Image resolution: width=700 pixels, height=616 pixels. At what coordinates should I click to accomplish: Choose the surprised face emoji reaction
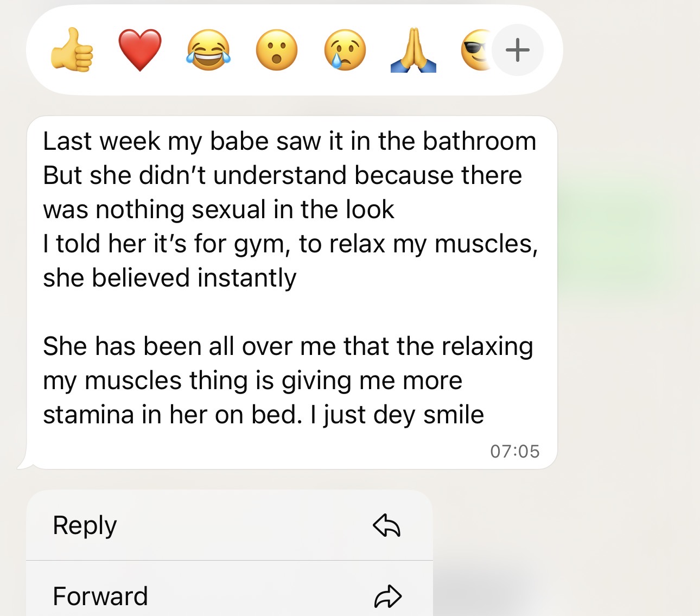(x=277, y=49)
